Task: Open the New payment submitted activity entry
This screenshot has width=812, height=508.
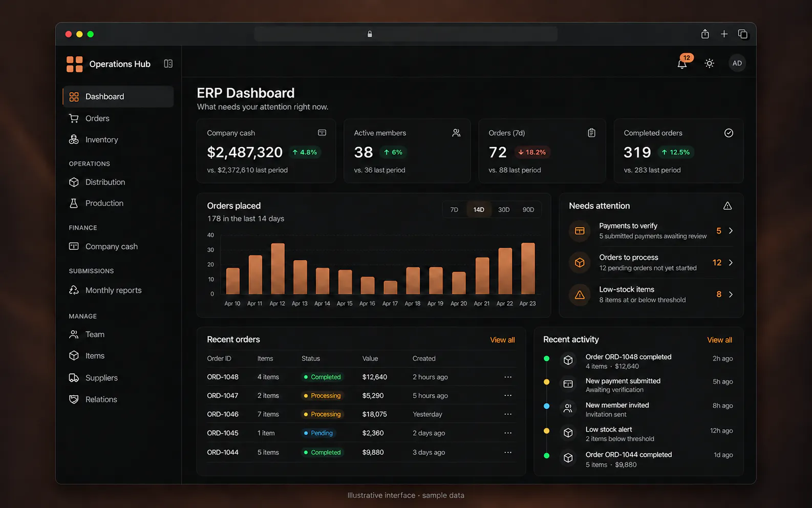Action: [x=638, y=385]
